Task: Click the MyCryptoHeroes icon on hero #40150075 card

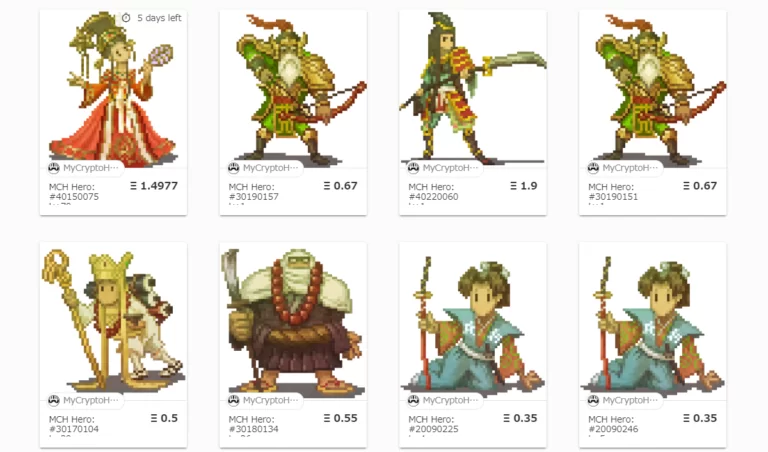Action: pos(54,168)
